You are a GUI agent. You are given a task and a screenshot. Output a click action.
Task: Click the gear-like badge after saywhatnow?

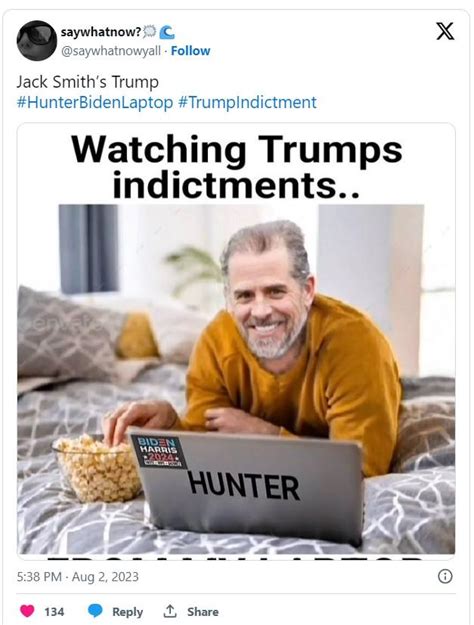pyautogui.click(x=149, y=31)
